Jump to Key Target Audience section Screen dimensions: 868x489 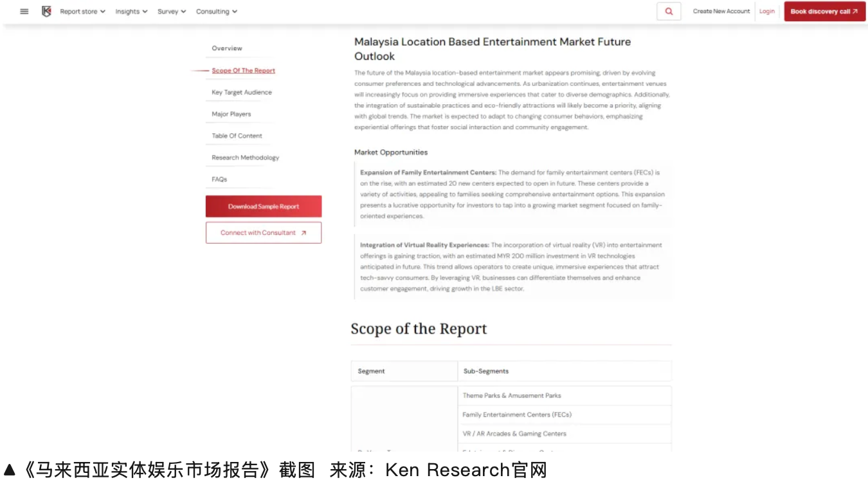[242, 93]
